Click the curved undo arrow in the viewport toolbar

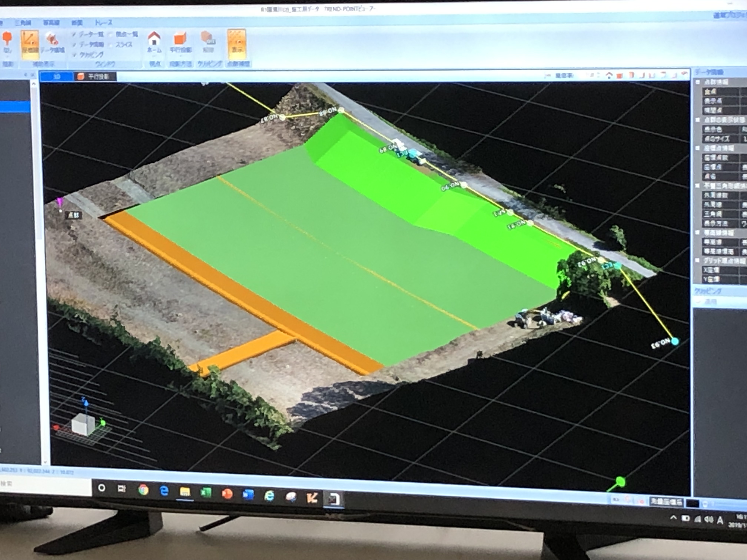click(x=684, y=74)
